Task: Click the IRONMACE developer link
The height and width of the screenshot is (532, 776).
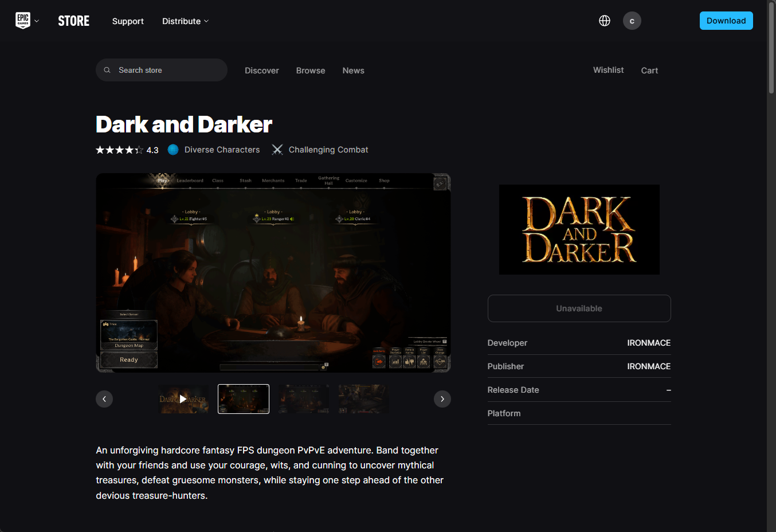Action: (x=649, y=343)
